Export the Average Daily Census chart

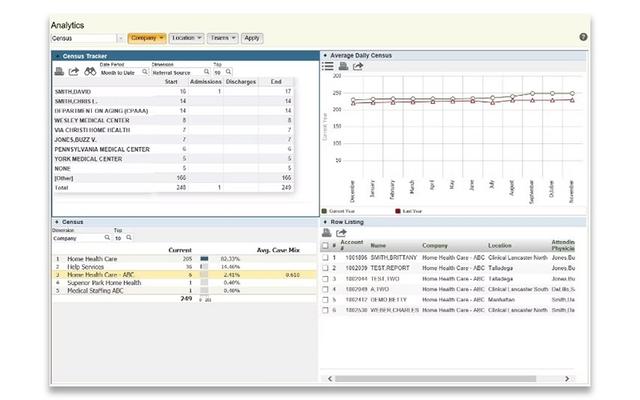(x=358, y=66)
